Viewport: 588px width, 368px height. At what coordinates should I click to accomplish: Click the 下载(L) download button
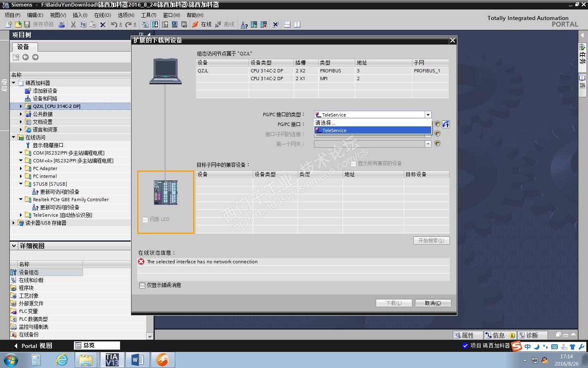pos(394,303)
